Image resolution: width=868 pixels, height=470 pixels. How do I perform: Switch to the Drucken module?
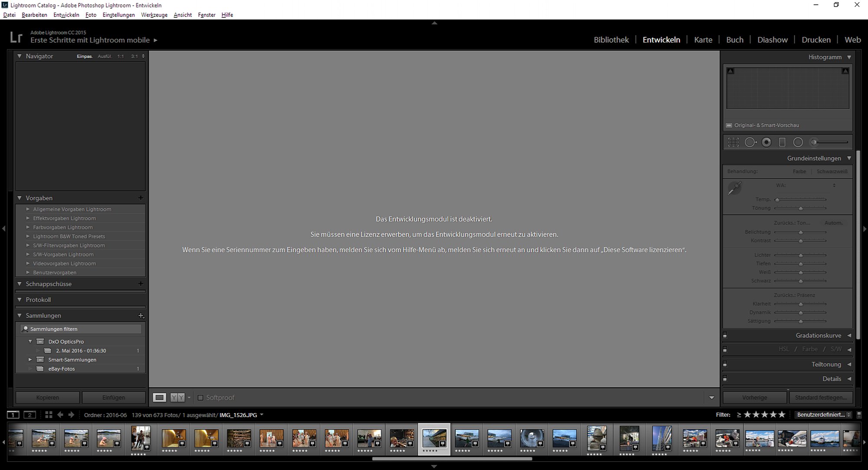(x=816, y=40)
